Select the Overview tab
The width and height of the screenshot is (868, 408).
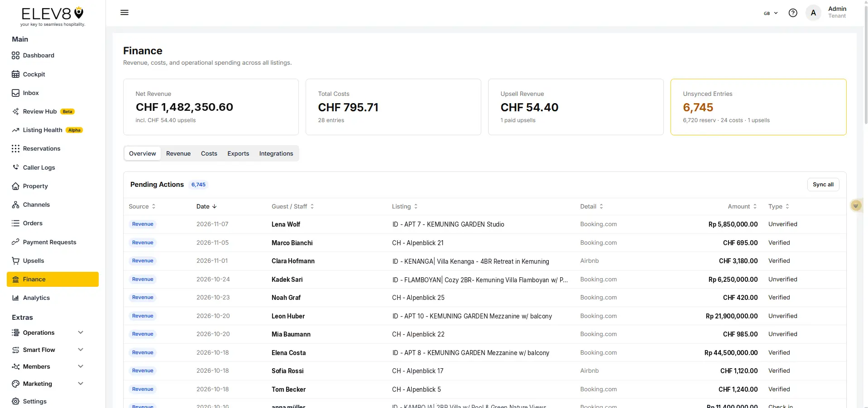[143, 153]
